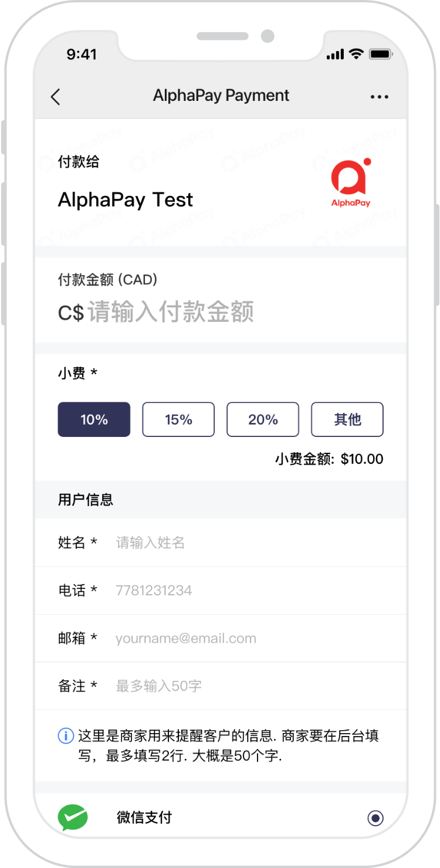Click the WeChat Pay icon

[72, 817]
